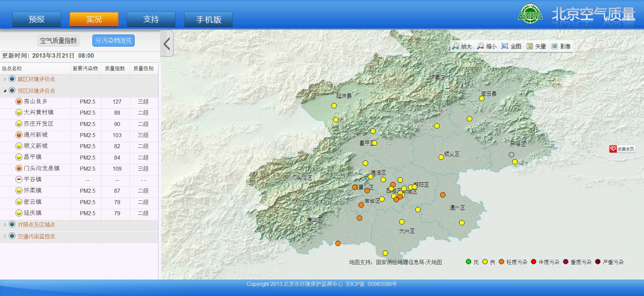Switch to the 手机版 tab
The image size is (644, 296).
[x=208, y=19]
